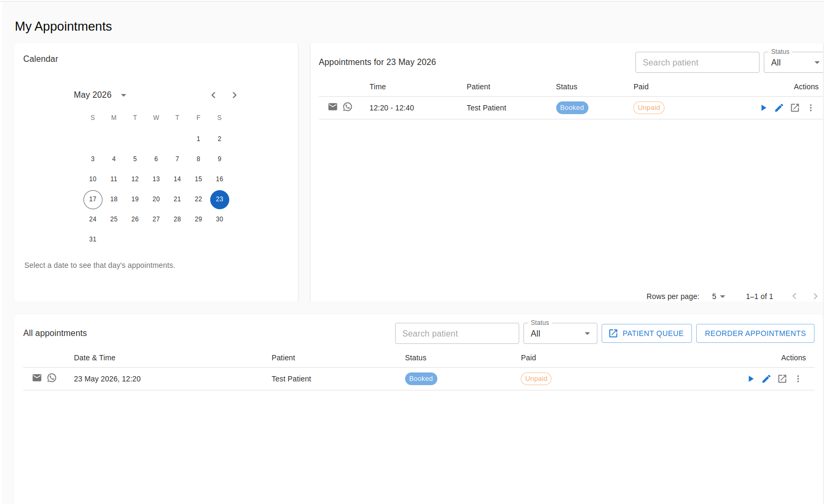Go to next page of day's appointments
The width and height of the screenshot is (824, 504).
coord(816,296)
